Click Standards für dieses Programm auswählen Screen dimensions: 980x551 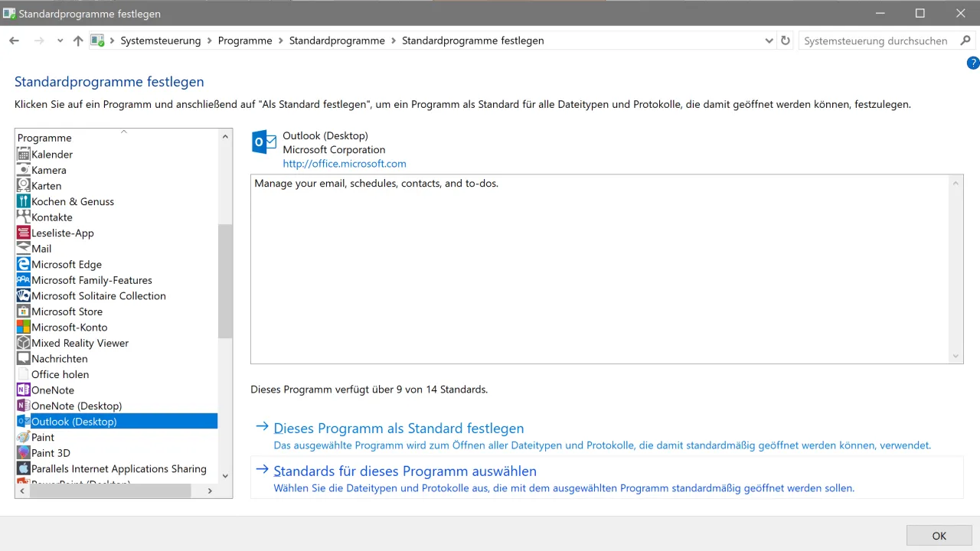pyautogui.click(x=405, y=471)
